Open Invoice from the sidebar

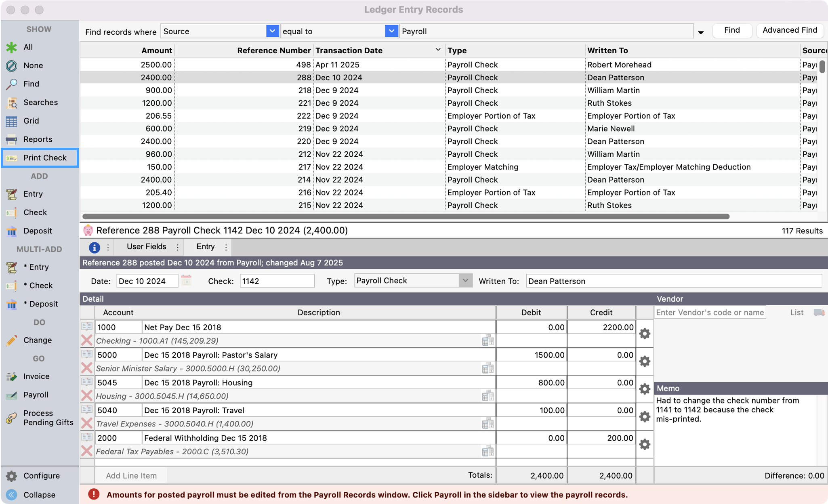pyautogui.click(x=36, y=376)
